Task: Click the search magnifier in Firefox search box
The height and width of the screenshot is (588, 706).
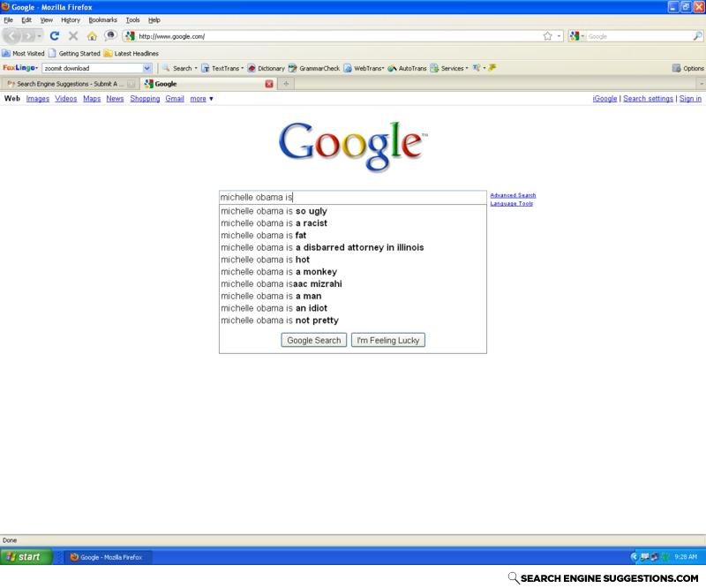Action: pyautogui.click(x=697, y=36)
